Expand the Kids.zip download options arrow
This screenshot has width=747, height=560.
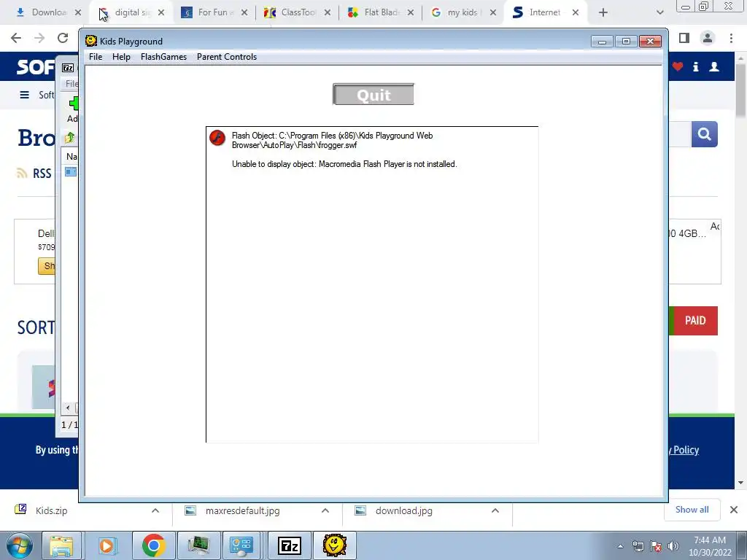[155, 510]
